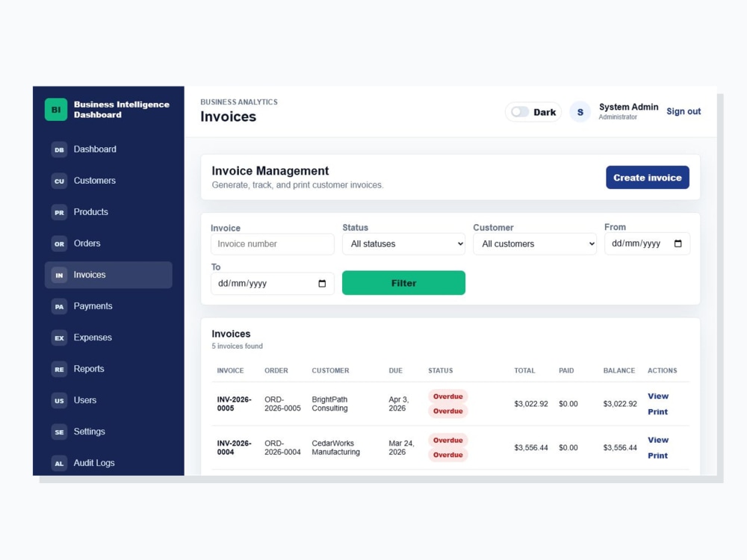Click the BALANCE column header
The height and width of the screenshot is (560, 747).
click(619, 370)
